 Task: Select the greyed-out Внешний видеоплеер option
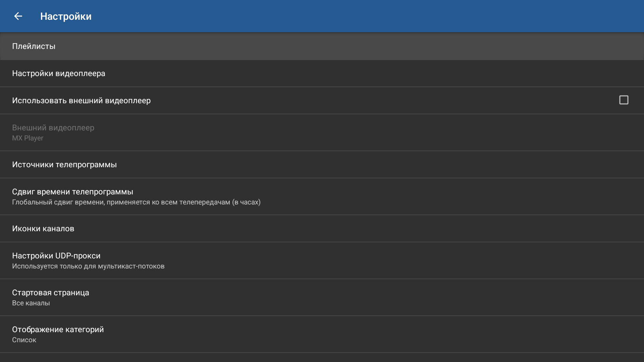tap(53, 128)
